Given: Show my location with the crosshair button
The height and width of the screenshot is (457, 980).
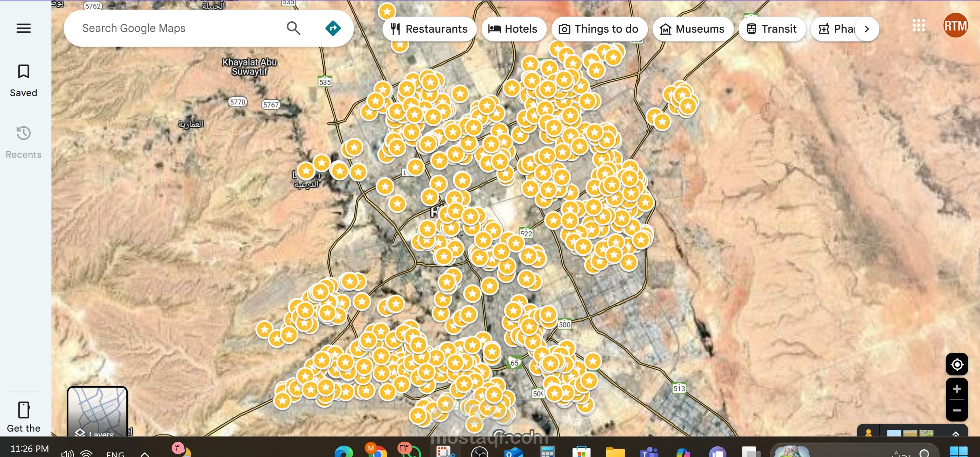Looking at the screenshot, I should 956,364.
